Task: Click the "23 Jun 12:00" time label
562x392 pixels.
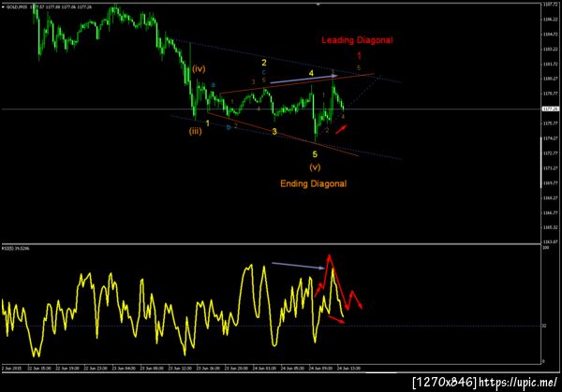Action: tap(180, 368)
